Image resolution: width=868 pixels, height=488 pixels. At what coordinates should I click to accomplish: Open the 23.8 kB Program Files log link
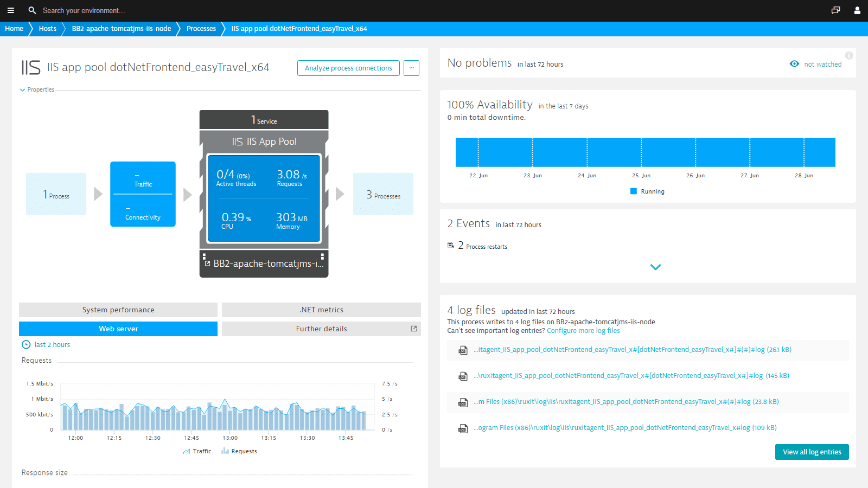(x=626, y=402)
